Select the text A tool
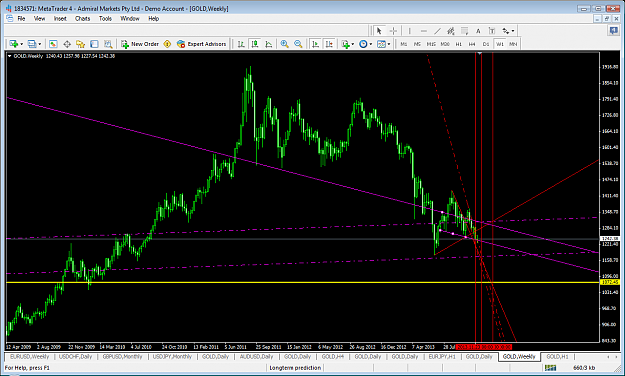Image resolution: width=625 pixels, height=376 pixels. pyautogui.click(x=478, y=31)
